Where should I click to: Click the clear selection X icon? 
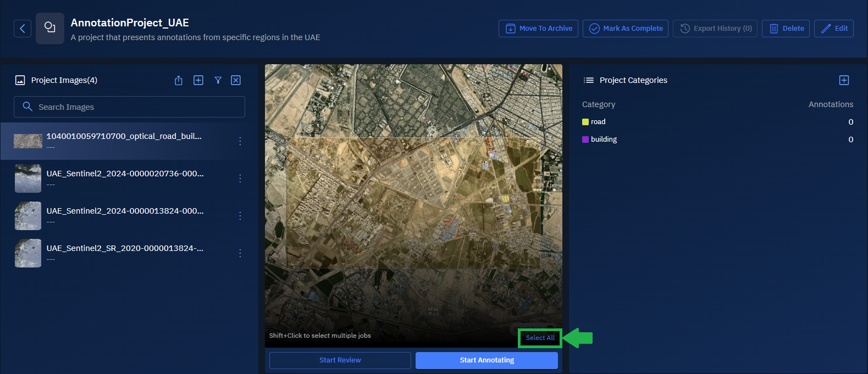pyautogui.click(x=236, y=81)
